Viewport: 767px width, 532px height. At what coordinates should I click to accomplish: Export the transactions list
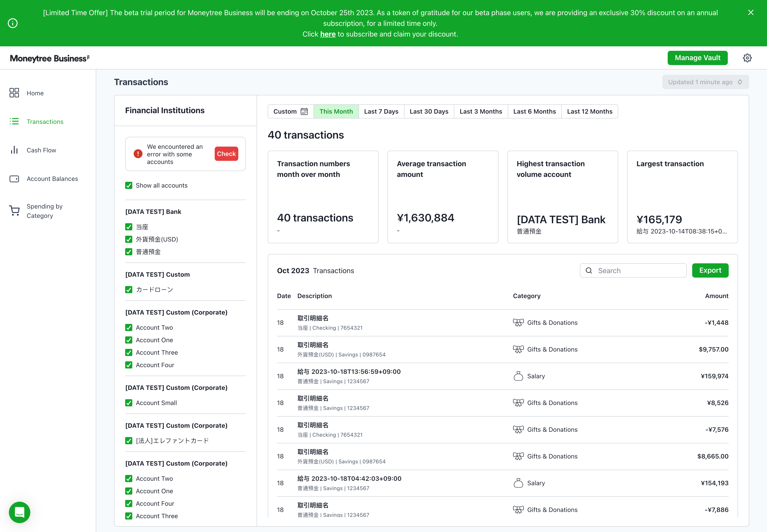click(710, 270)
